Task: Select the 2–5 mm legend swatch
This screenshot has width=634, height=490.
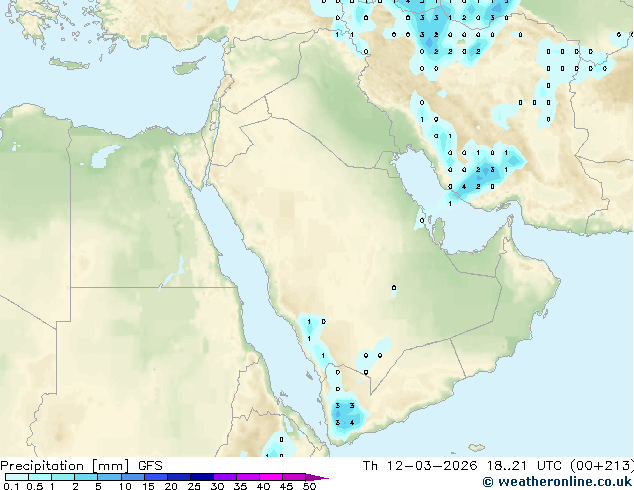Action: tap(86, 477)
